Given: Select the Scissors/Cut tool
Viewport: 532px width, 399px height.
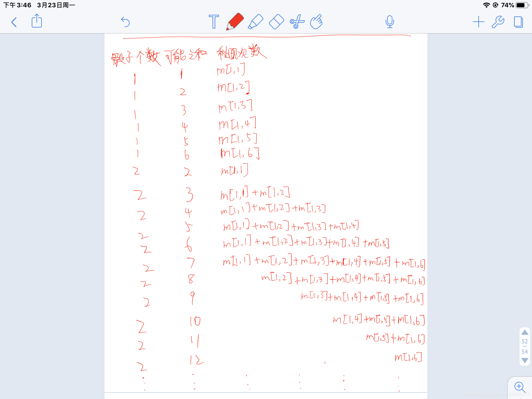Looking at the screenshot, I should click(297, 21).
